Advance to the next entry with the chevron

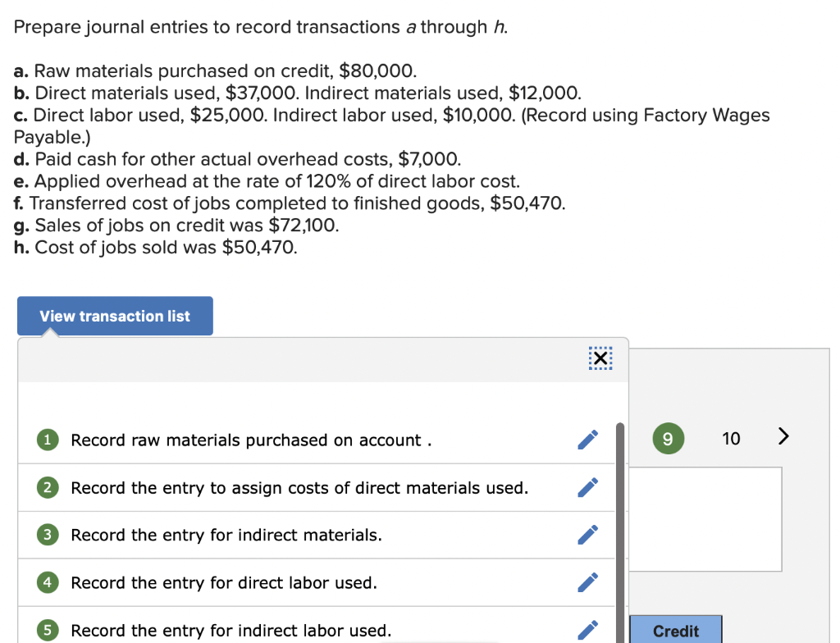(783, 437)
